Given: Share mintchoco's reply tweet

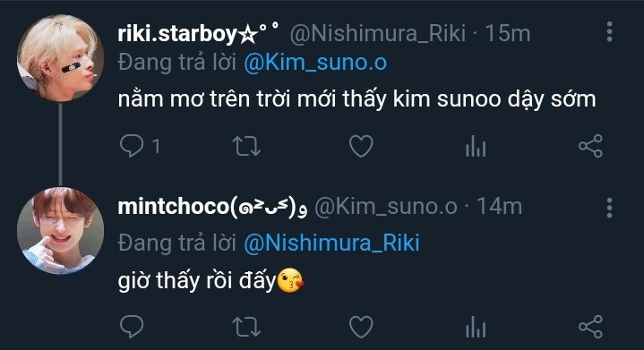Looking at the screenshot, I should pos(590,327).
